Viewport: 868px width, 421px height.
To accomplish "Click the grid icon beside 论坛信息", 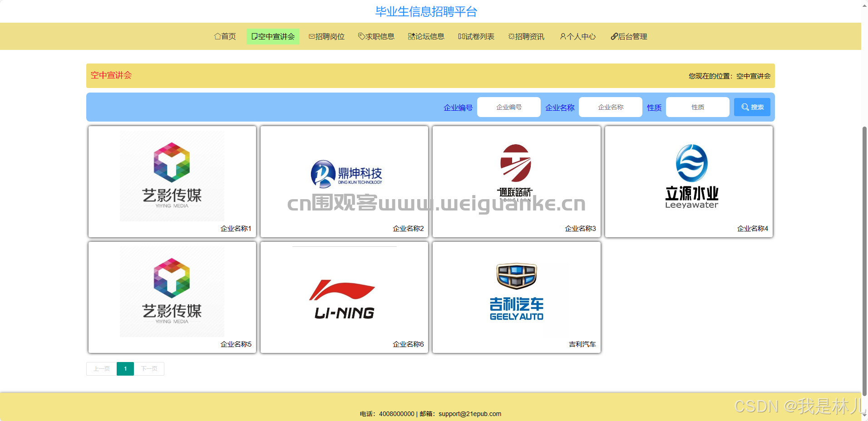I will tap(411, 36).
